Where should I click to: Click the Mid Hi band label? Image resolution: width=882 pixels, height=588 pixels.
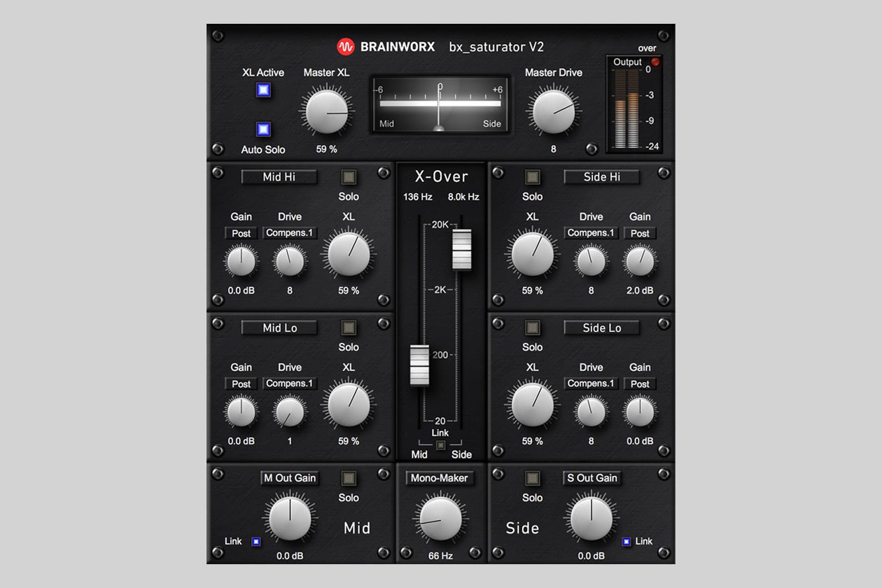click(x=279, y=177)
